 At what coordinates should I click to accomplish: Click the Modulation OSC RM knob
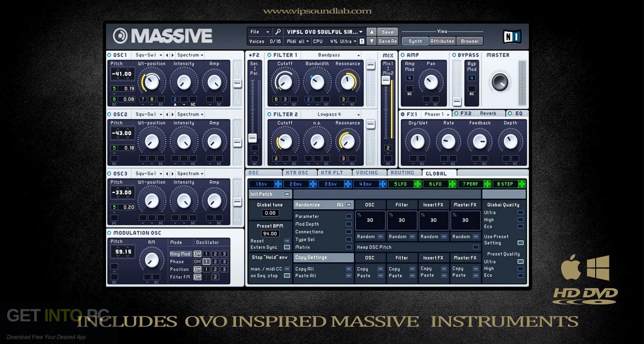pos(151,260)
